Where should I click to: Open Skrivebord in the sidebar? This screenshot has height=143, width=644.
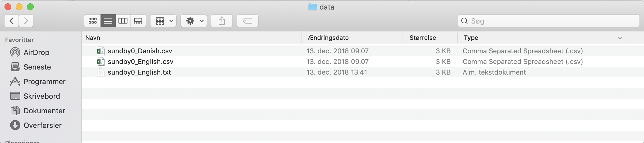coord(42,96)
